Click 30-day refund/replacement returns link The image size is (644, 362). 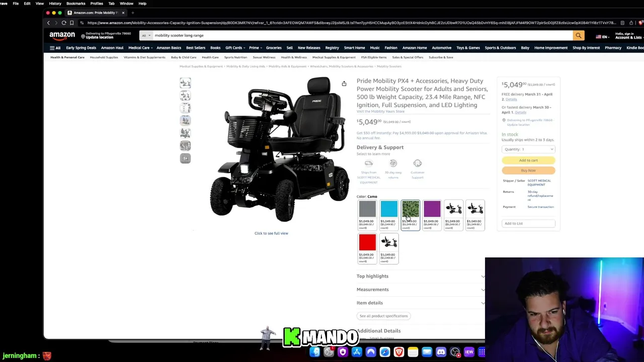pos(540,196)
